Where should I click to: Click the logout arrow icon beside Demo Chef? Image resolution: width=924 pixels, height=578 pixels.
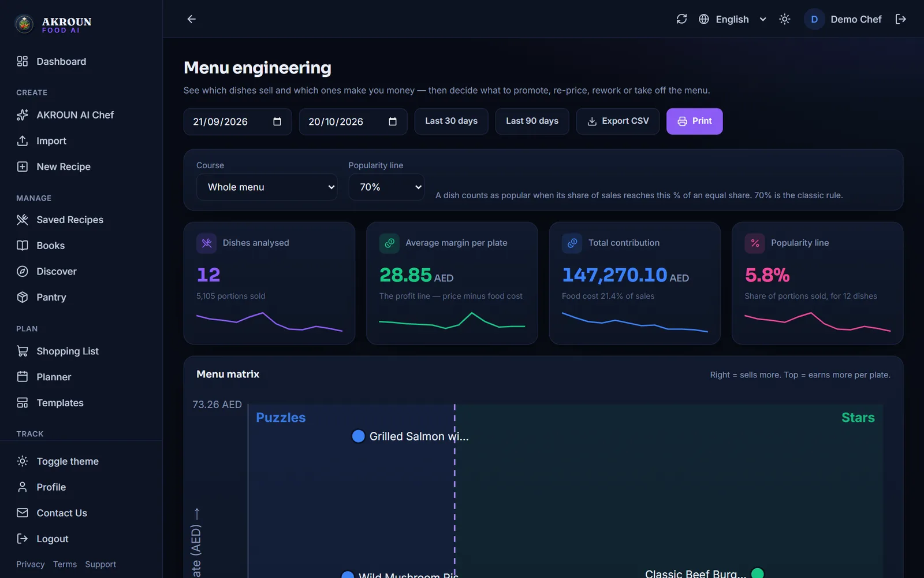[900, 19]
